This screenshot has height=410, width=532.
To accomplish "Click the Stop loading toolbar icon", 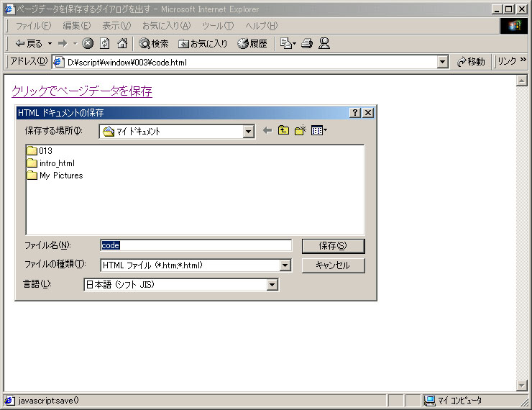I will tap(88, 43).
